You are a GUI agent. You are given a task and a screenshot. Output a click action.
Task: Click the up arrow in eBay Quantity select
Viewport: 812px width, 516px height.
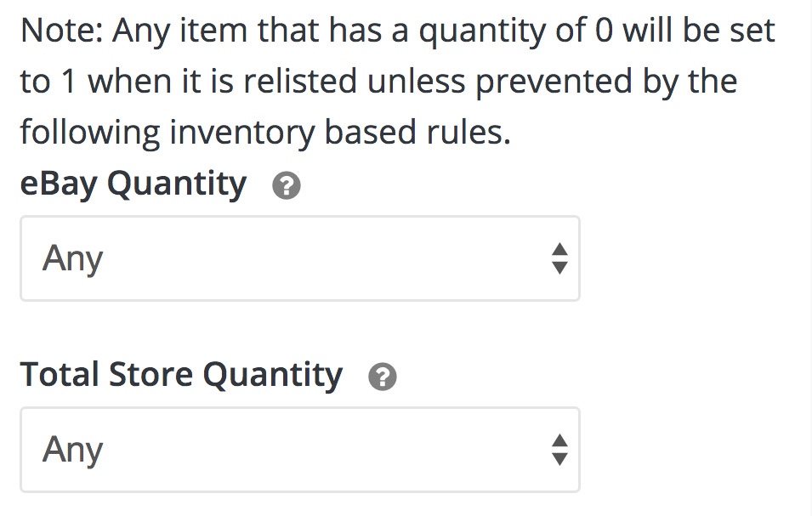click(x=559, y=249)
